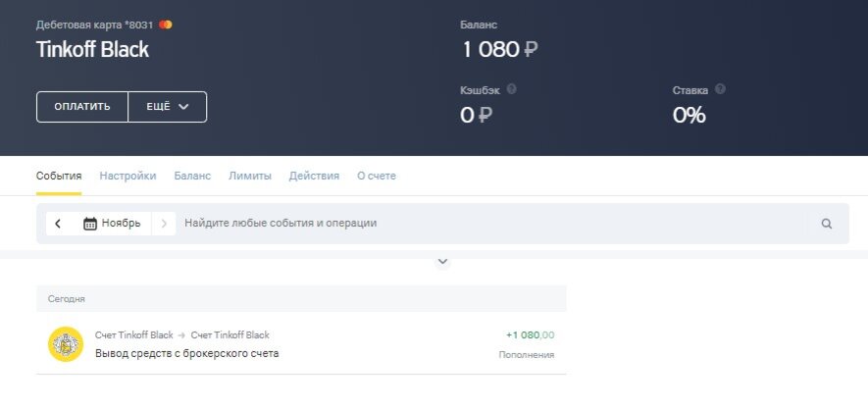This screenshot has height=409, width=868.
Task: Open the ЕЩЁ dropdown menu
Action: point(167,107)
